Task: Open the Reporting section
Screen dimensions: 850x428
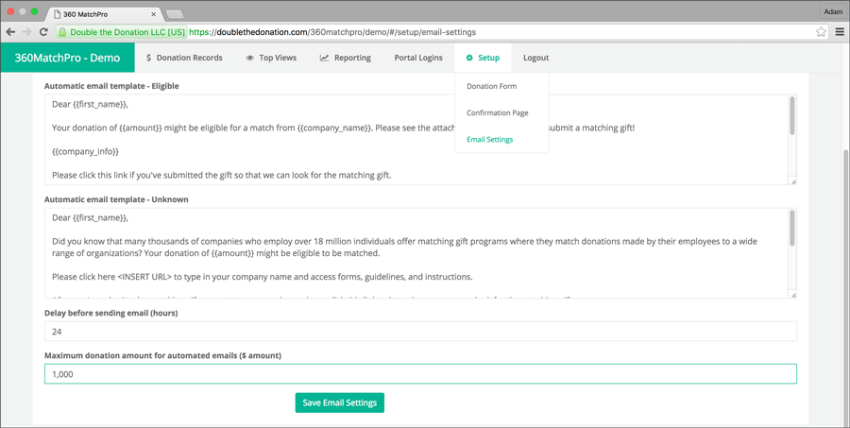Action: pyautogui.click(x=345, y=58)
